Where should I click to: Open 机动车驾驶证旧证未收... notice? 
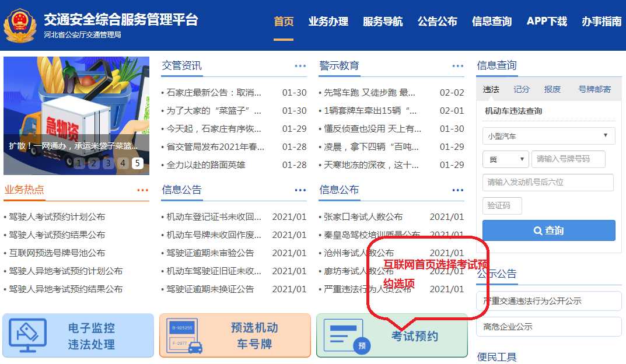coord(214,271)
